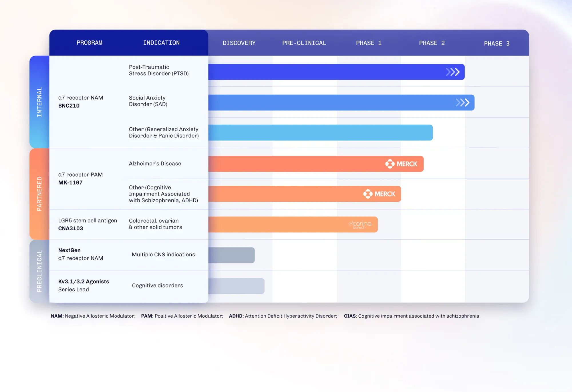The width and height of the screenshot is (572, 392).
Task: Click the triple-chevron arrow on PTSD bar
Action: 453,72
